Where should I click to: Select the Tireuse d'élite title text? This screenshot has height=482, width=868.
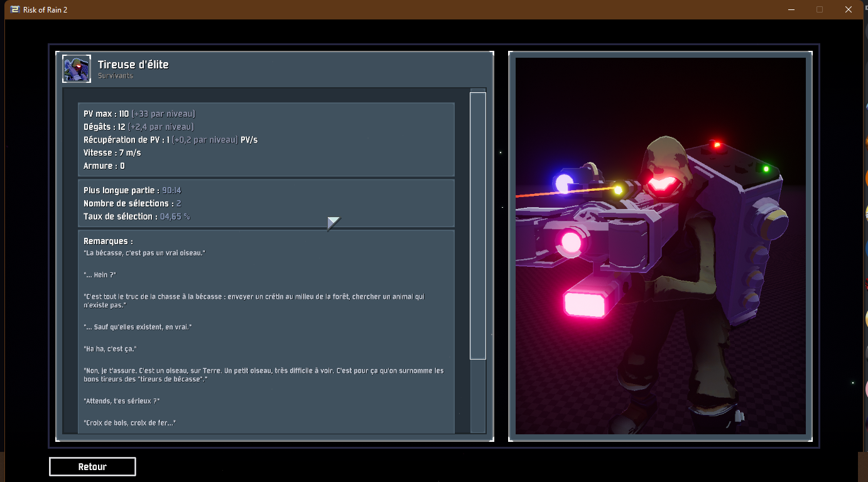tap(133, 65)
